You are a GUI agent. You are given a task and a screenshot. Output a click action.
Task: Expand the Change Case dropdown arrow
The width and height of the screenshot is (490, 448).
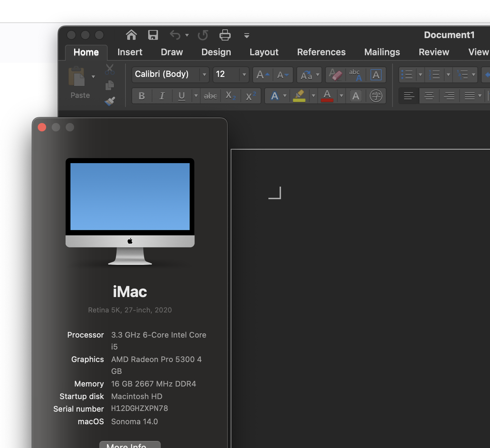[x=318, y=75]
